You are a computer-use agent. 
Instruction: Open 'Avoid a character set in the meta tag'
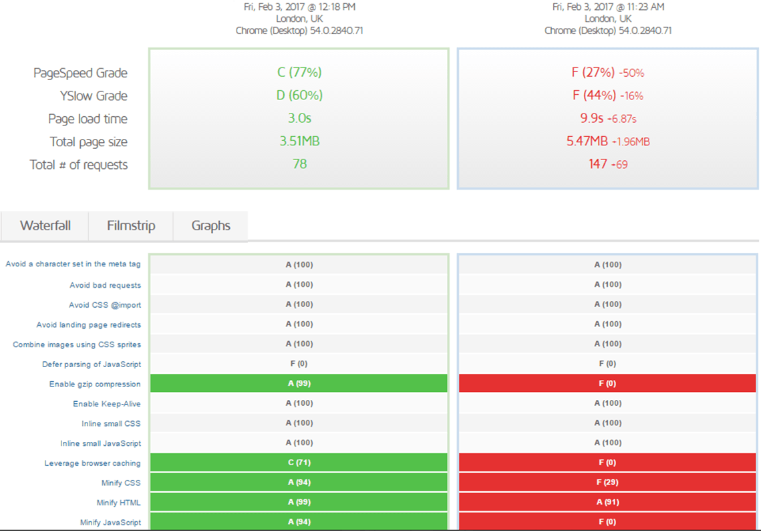[73, 264]
